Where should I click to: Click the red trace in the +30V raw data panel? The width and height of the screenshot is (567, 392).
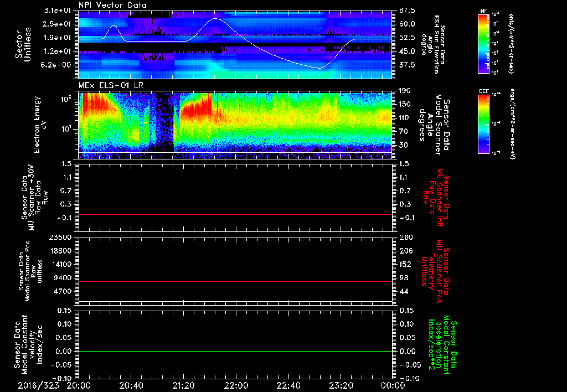235,214
